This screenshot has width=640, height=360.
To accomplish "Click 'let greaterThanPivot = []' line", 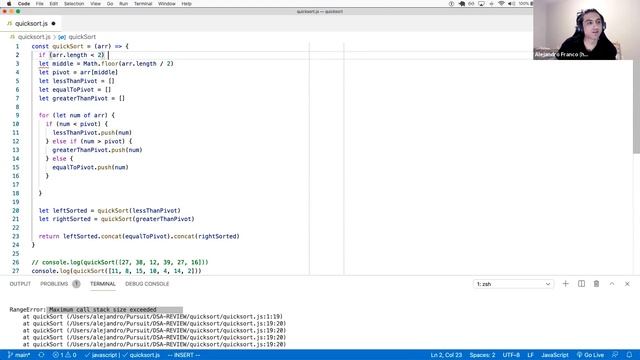I will pyautogui.click(x=82, y=98).
